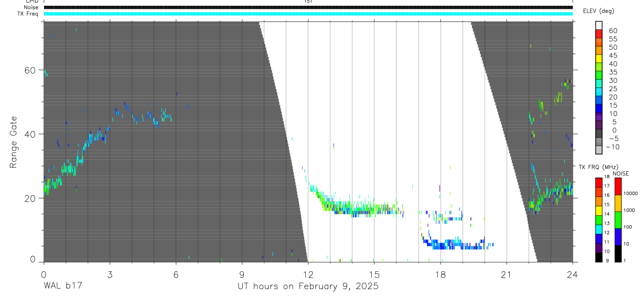Click the yellow segment of the ELEV color bar
Screen dimensions: 644x297
coord(599,59)
